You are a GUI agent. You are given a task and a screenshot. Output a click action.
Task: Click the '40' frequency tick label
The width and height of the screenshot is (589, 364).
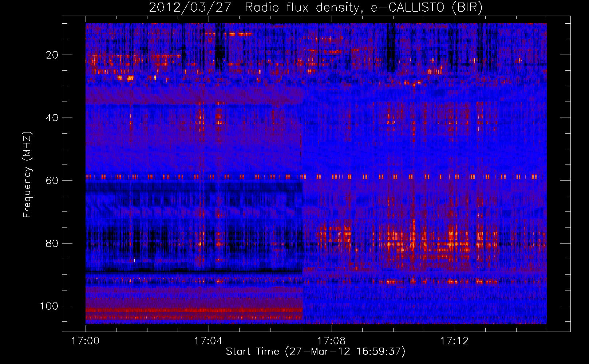click(x=52, y=118)
